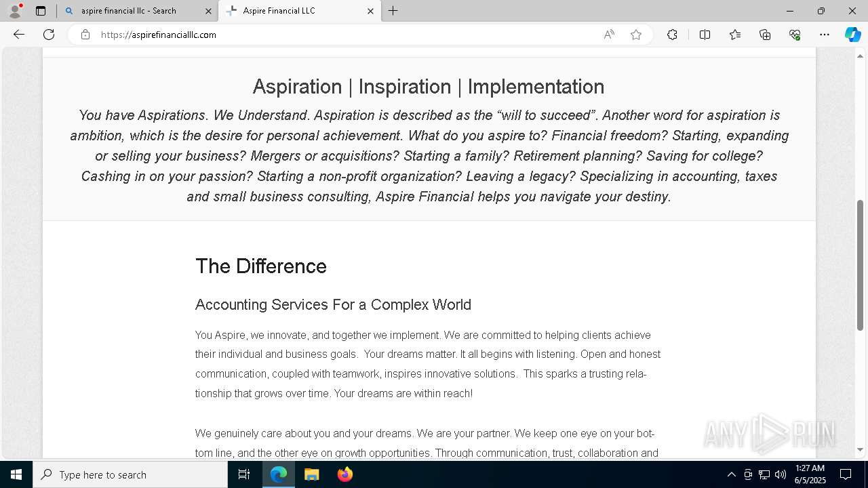
Task: Add this page to favorites star
Action: pos(636,35)
